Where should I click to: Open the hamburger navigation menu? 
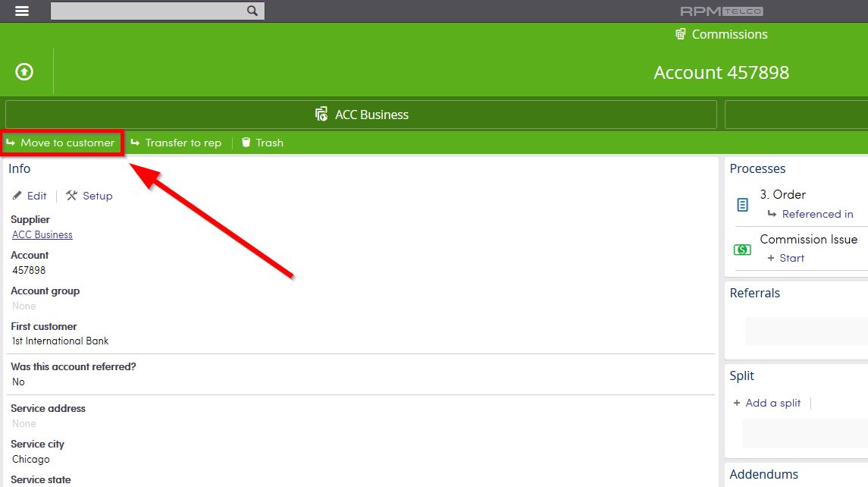pyautogui.click(x=21, y=11)
